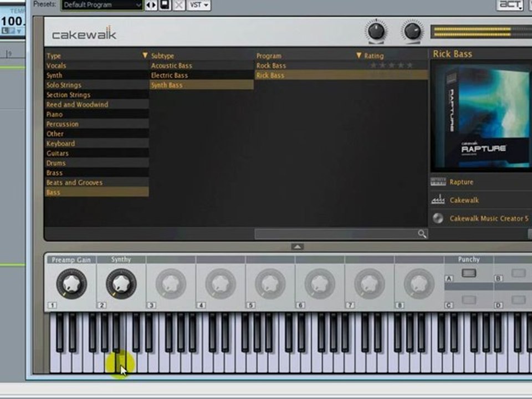Screen dimensions: 532x399
Task: Select the Piano type
Action: tap(96, 114)
